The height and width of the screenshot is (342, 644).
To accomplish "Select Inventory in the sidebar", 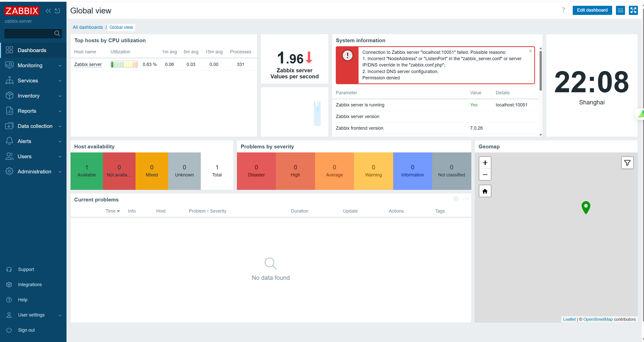I will click(33, 96).
